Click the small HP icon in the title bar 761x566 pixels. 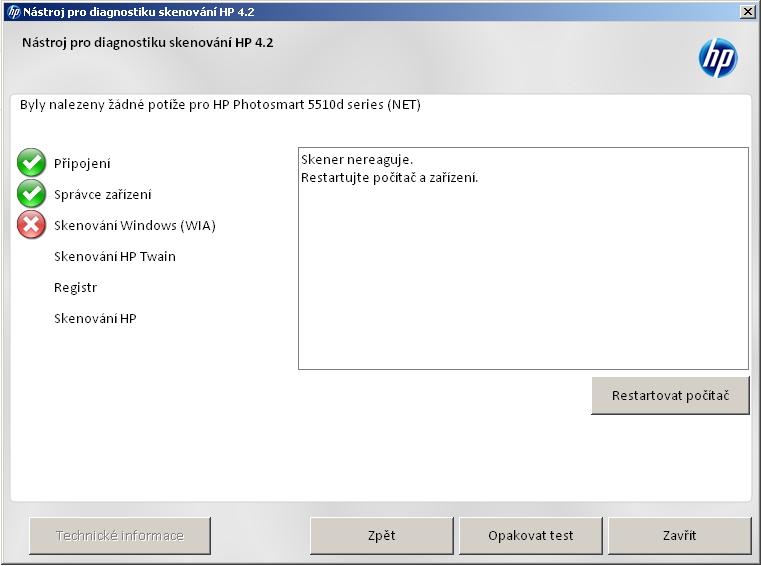(14, 12)
